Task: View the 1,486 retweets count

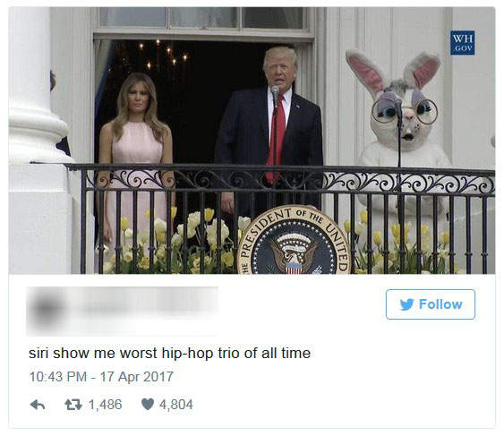Action: click(106, 405)
